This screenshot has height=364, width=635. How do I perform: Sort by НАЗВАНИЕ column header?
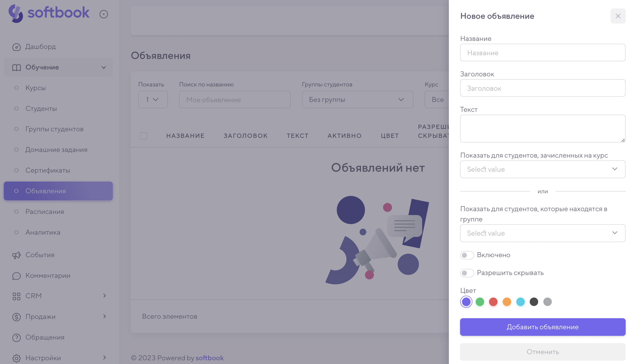pyautogui.click(x=185, y=136)
